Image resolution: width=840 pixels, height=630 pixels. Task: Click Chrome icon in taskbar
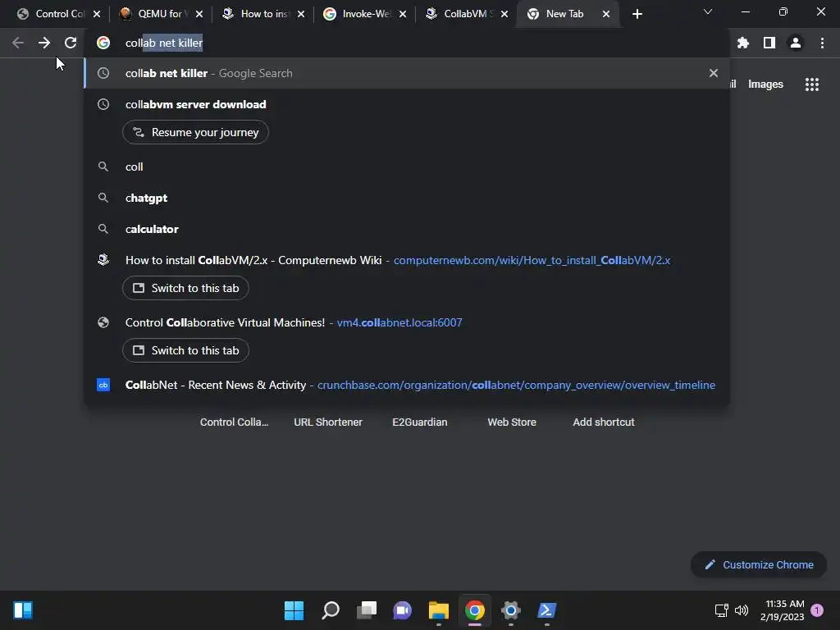(x=475, y=610)
